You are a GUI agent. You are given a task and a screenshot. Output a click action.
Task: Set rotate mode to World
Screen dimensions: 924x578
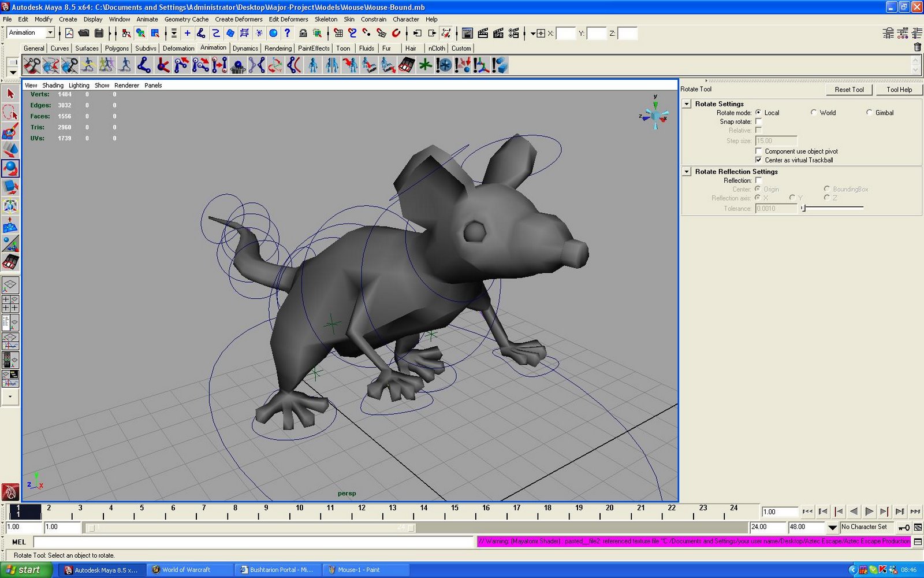click(x=814, y=113)
